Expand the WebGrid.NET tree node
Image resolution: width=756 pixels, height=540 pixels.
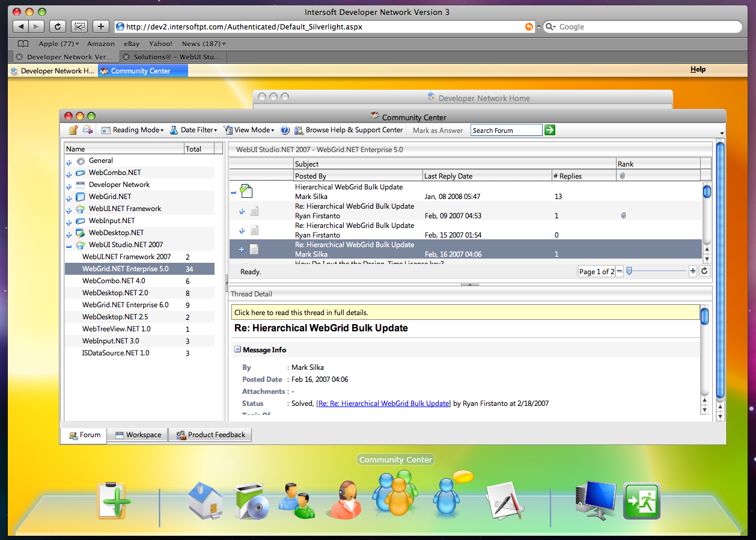(69, 197)
